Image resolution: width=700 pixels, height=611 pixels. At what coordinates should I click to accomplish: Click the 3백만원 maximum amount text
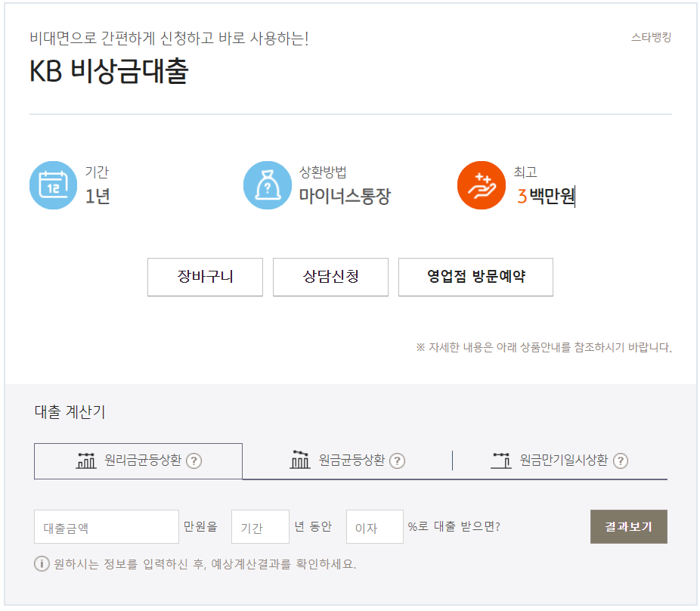[546, 196]
